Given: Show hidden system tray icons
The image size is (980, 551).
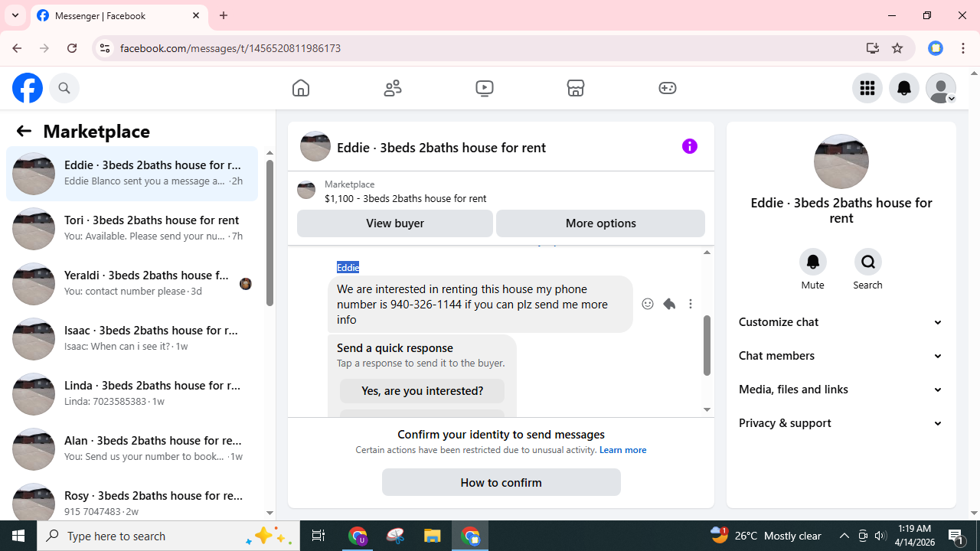Looking at the screenshot, I should (x=844, y=536).
